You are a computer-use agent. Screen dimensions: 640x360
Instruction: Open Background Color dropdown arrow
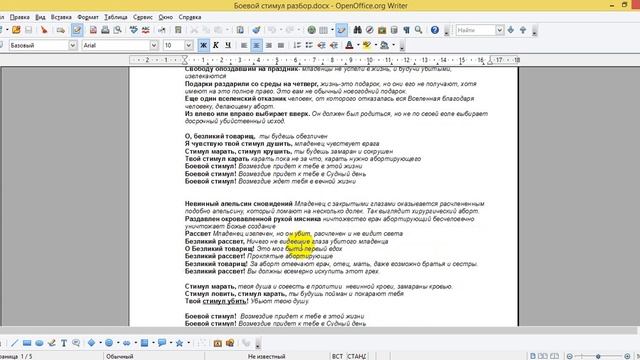tap(393, 45)
